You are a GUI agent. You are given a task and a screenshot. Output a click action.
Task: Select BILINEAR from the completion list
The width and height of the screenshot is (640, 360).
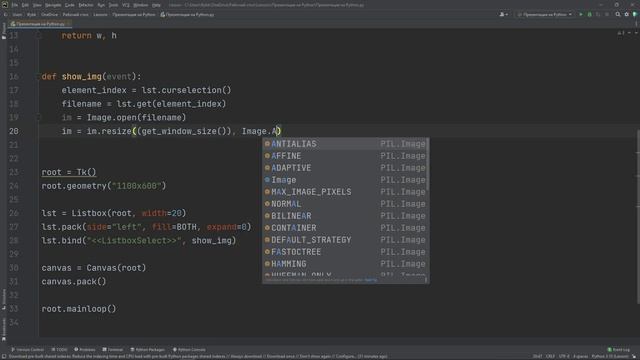[x=345, y=216]
